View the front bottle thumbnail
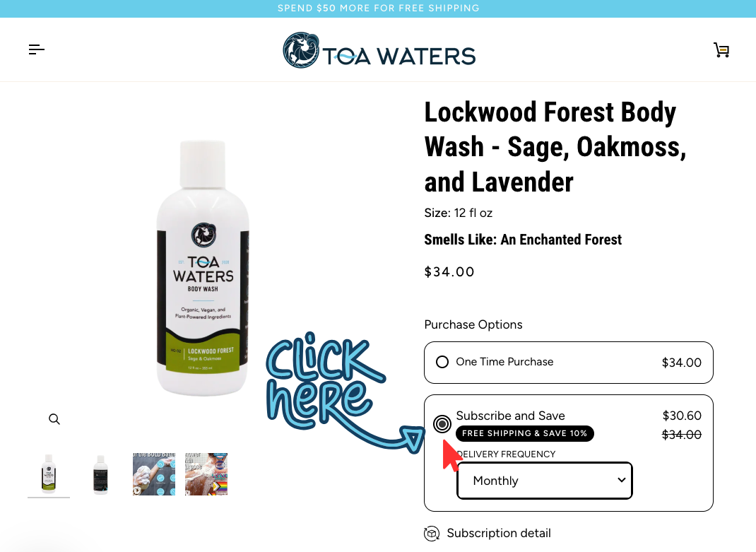 point(49,474)
